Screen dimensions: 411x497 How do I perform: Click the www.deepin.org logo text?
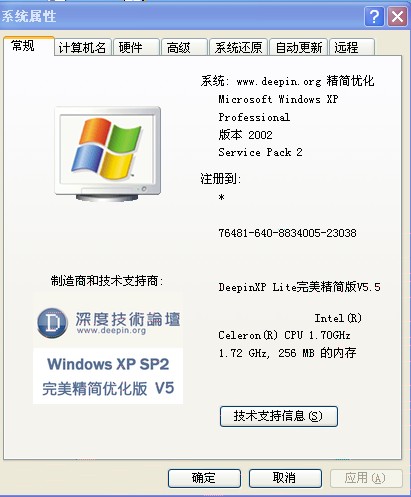click(x=111, y=331)
